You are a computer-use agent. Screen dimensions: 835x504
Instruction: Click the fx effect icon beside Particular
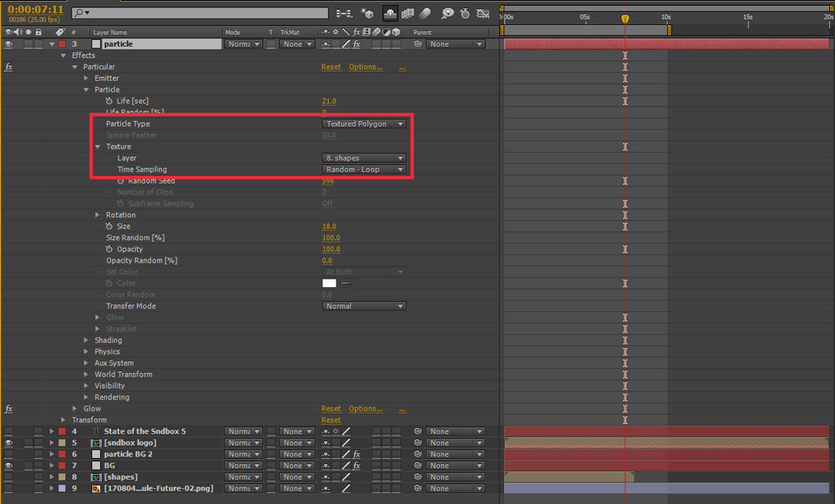point(8,67)
